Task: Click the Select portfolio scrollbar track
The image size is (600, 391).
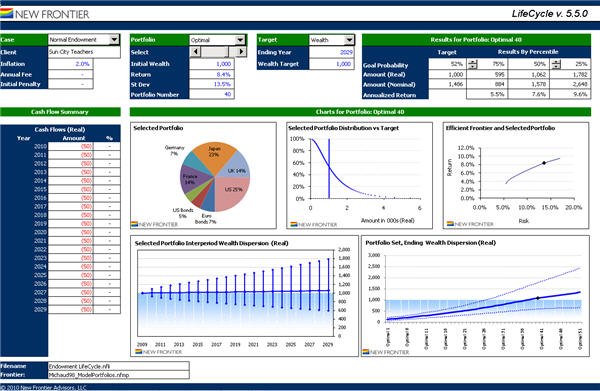Action: coord(218,52)
